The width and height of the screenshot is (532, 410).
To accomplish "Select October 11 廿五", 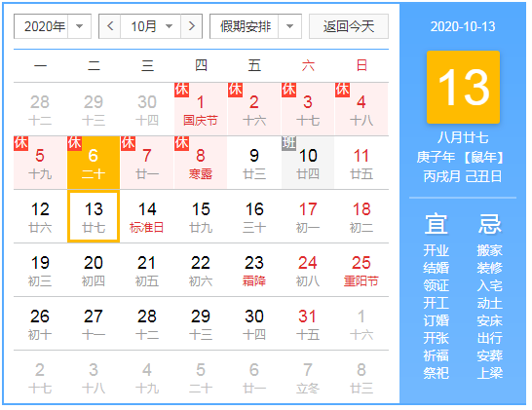I will [x=361, y=163].
